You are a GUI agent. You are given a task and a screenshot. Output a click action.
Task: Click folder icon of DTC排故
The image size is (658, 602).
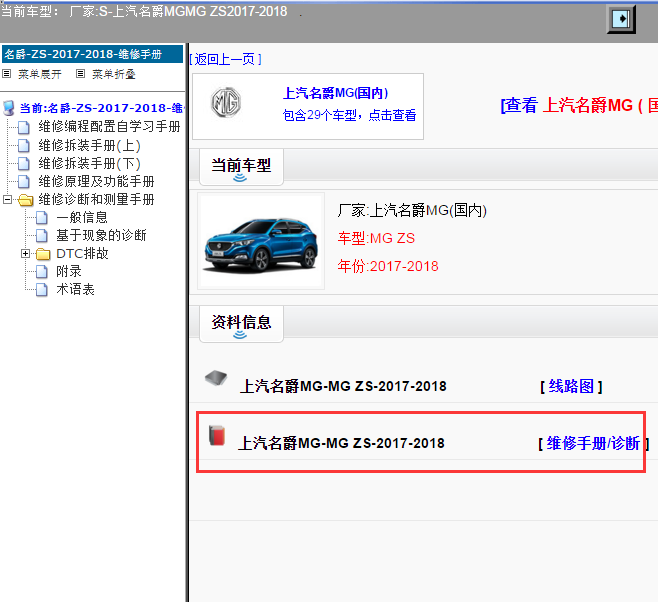[x=43, y=254]
